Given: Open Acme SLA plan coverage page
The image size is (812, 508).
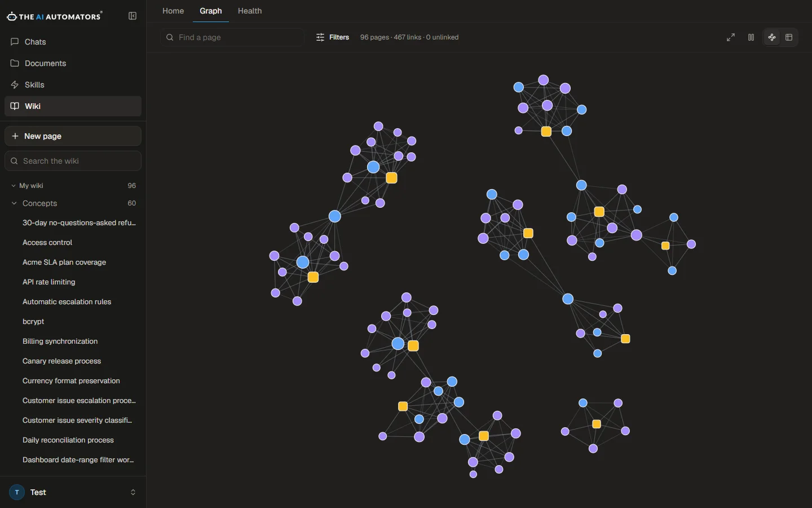Looking at the screenshot, I should pyautogui.click(x=64, y=262).
